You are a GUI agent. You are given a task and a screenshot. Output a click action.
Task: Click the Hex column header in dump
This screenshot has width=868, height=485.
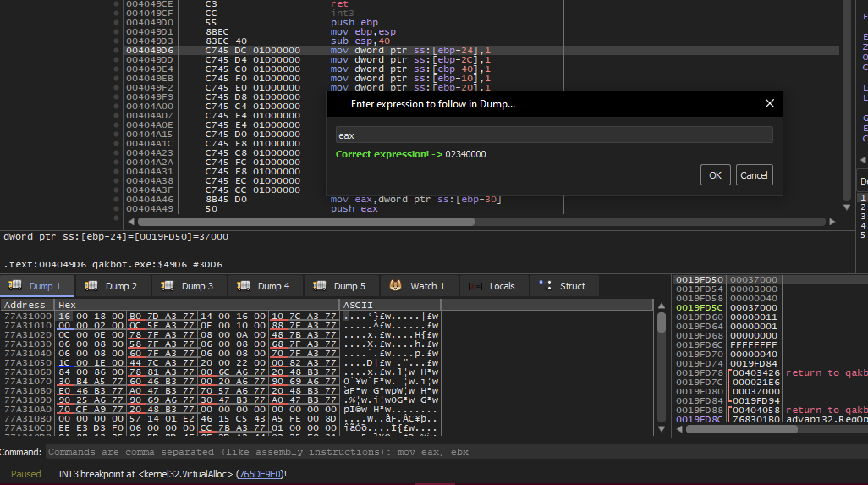[197, 305]
